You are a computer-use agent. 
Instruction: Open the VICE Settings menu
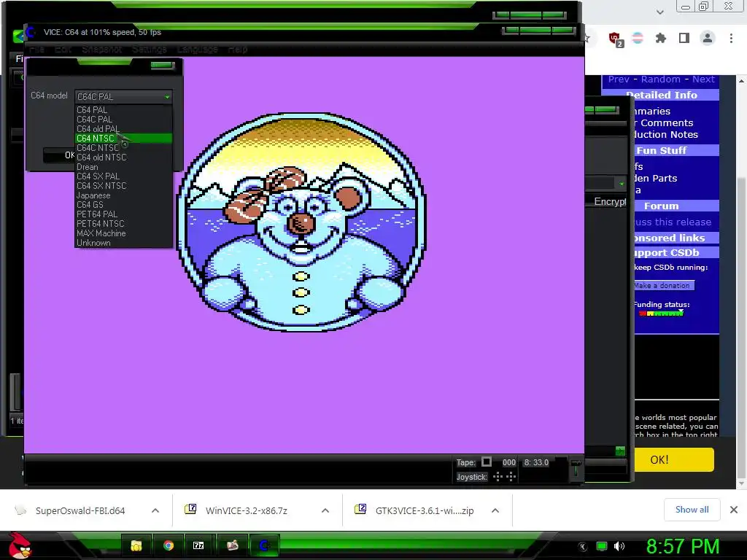tap(149, 49)
